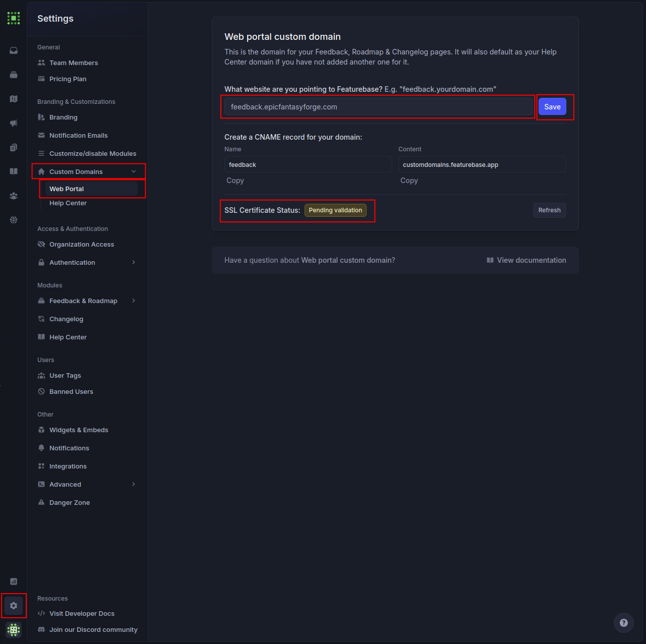Click the Notification Emails envelope icon

tap(41, 135)
